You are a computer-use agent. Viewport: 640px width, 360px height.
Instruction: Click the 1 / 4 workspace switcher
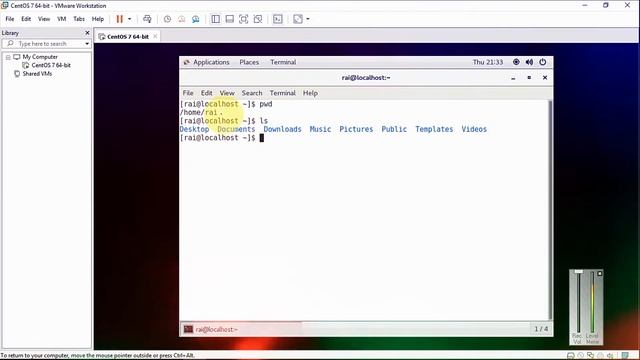(x=541, y=329)
